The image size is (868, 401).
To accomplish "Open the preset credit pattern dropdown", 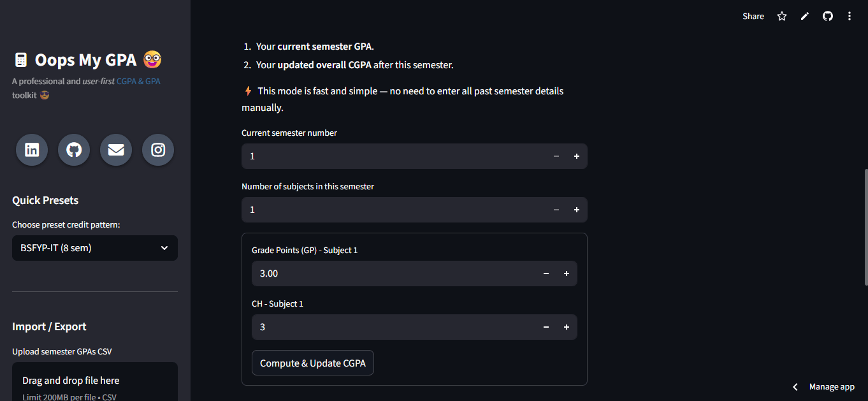I will pos(94,248).
